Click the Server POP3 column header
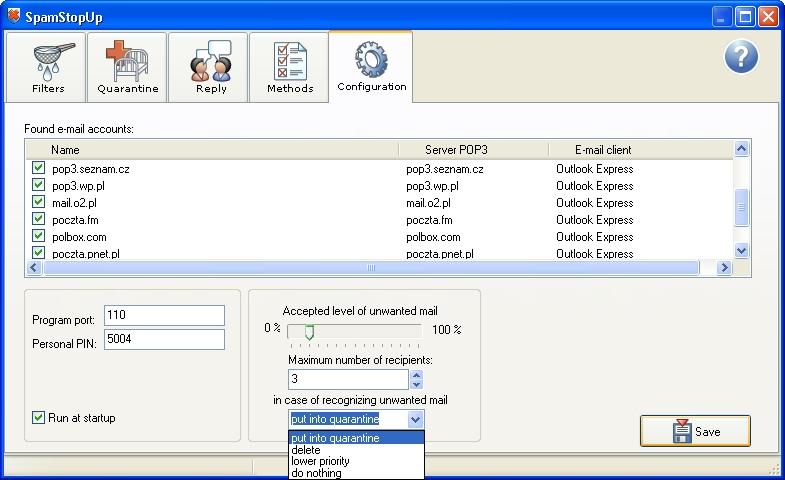This screenshot has height=480, width=785. coord(474,150)
